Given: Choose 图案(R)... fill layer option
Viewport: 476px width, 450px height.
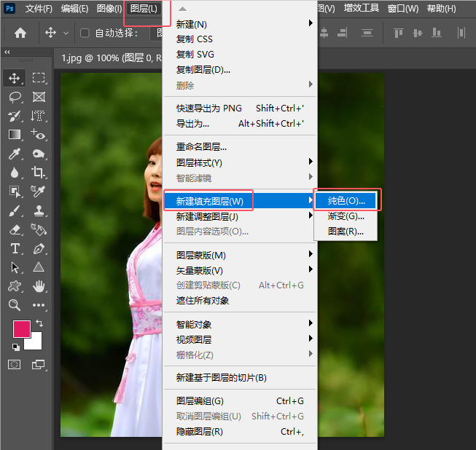Looking at the screenshot, I should 346,232.
